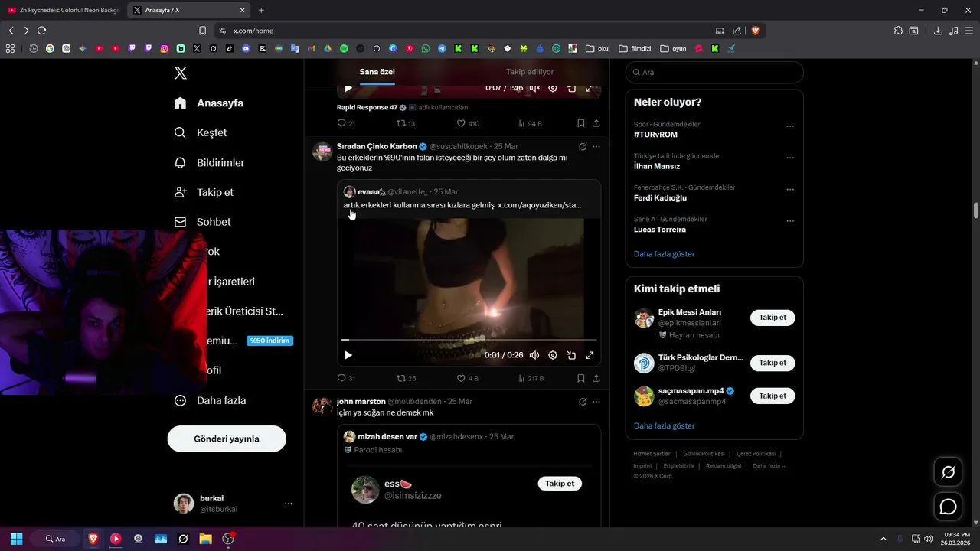Toggle picture-in-picture on evaaa video

571,355
